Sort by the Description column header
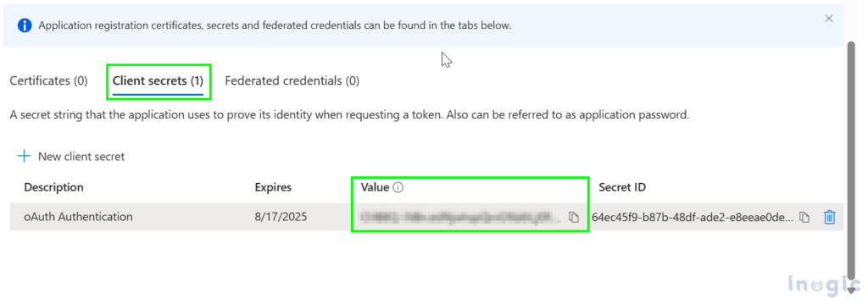 (x=53, y=187)
